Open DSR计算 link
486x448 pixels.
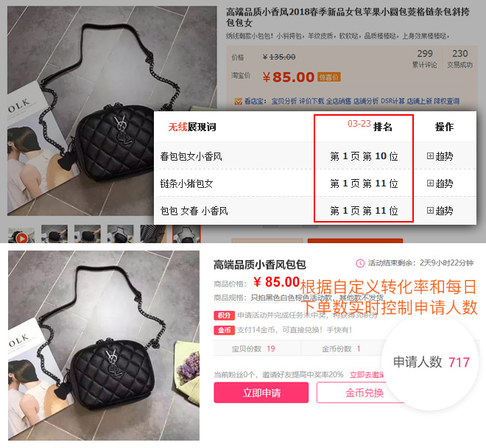[392, 101]
